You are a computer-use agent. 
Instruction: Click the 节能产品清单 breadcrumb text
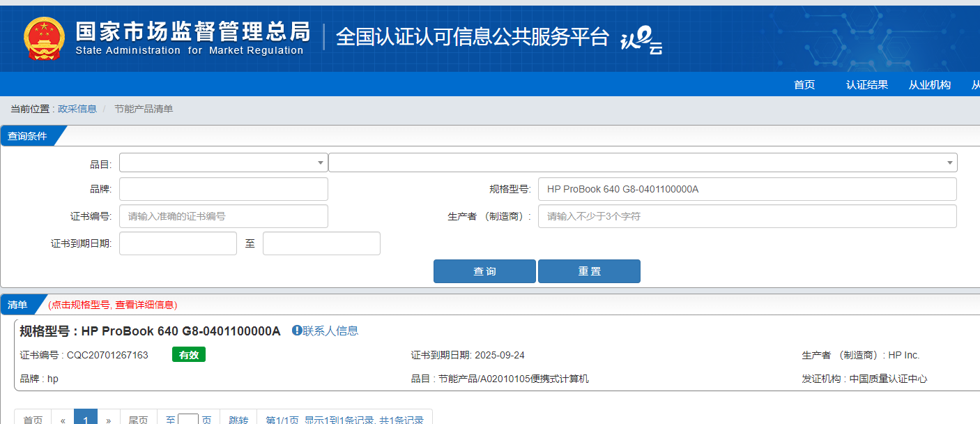pyautogui.click(x=144, y=109)
